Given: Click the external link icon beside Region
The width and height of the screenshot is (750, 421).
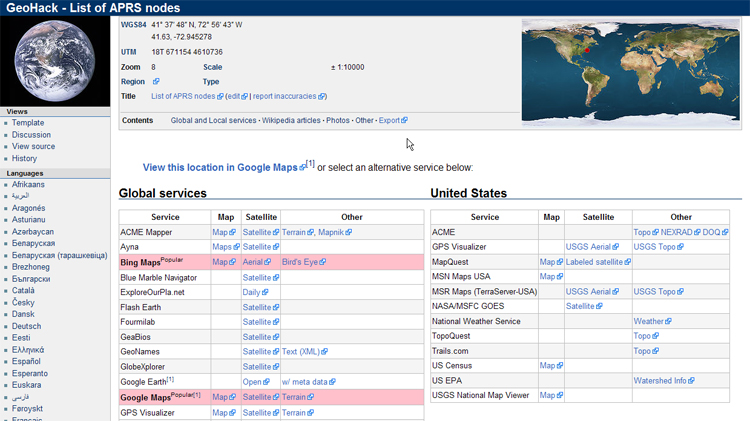Looking at the screenshot, I should pyautogui.click(x=156, y=82).
